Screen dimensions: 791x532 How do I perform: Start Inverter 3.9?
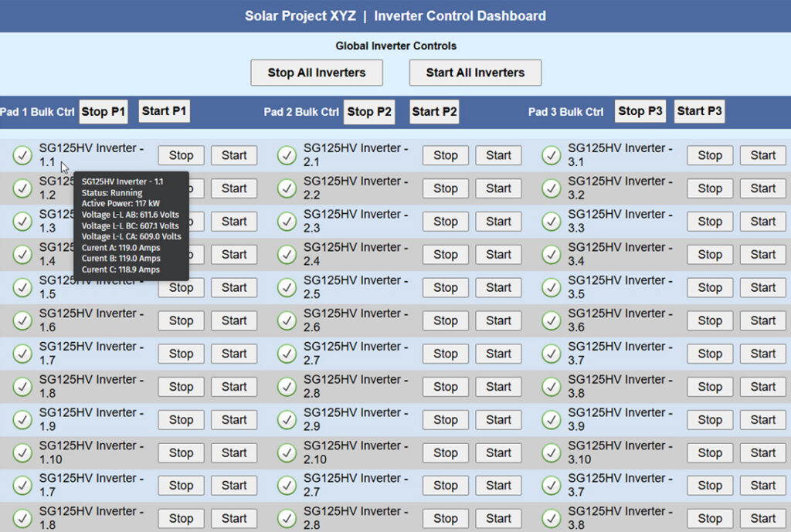point(762,419)
